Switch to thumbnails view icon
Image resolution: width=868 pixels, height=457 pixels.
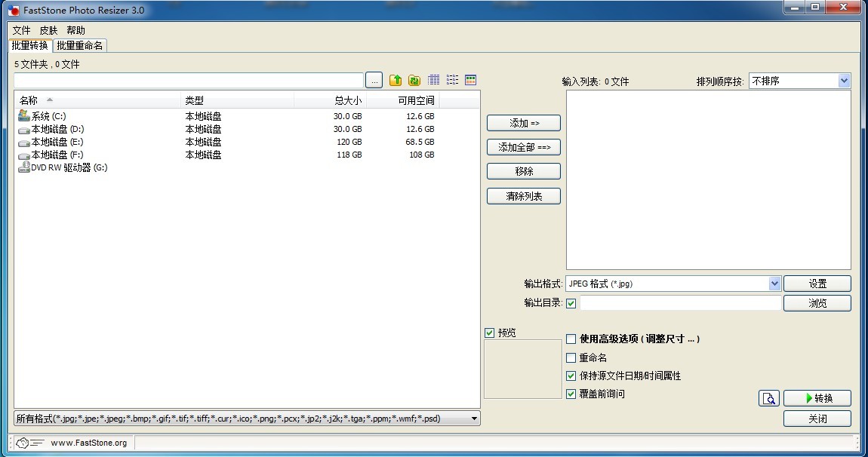point(471,80)
